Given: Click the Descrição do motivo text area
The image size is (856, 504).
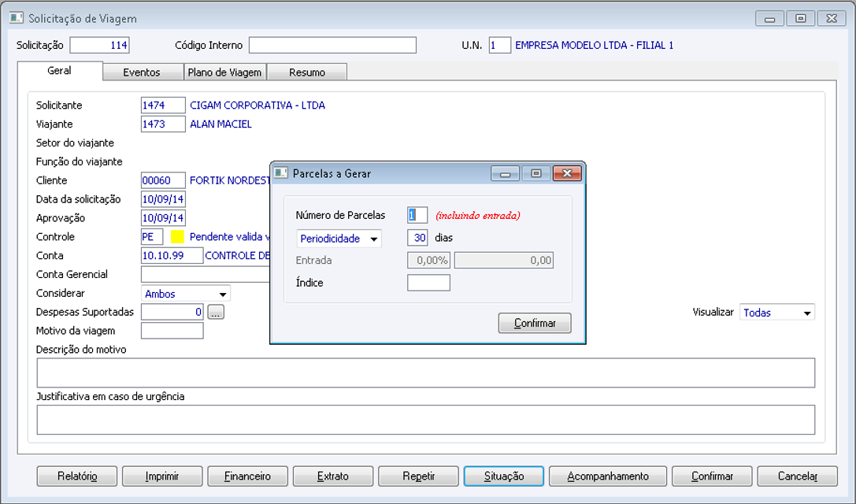Looking at the screenshot, I should 426,373.
